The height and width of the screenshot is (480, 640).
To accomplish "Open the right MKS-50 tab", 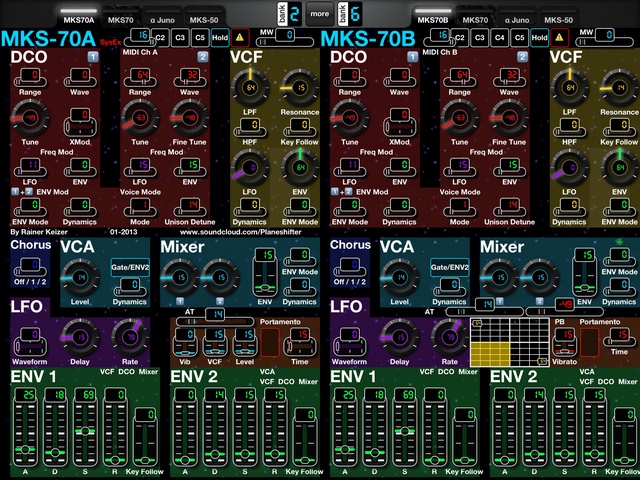I will 558,17.
